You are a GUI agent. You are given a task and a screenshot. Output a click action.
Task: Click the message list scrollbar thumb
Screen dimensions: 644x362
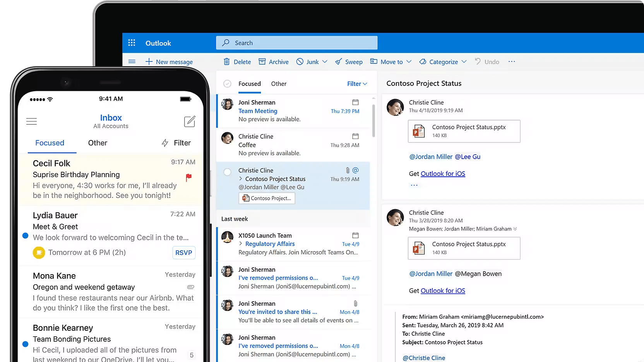coord(373,120)
